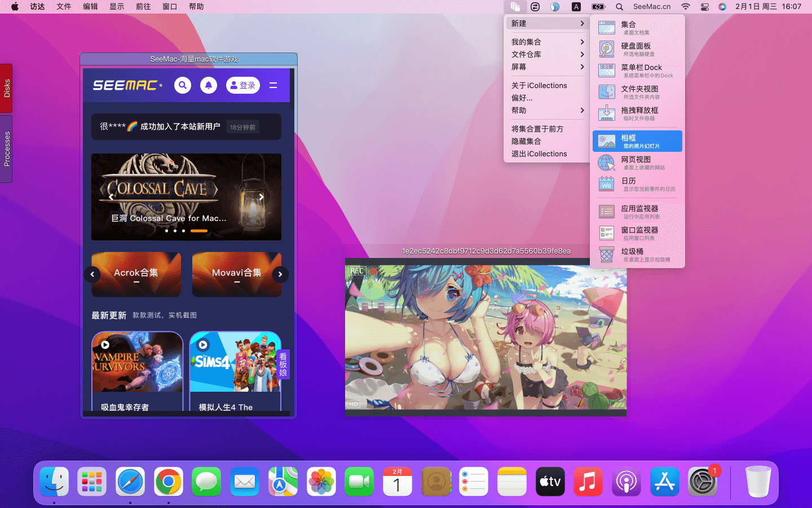Image resolution: width=812 pixels, height=508 pixels.
Task: Click the search icon on SeeMac page
Action: [183, 85]
